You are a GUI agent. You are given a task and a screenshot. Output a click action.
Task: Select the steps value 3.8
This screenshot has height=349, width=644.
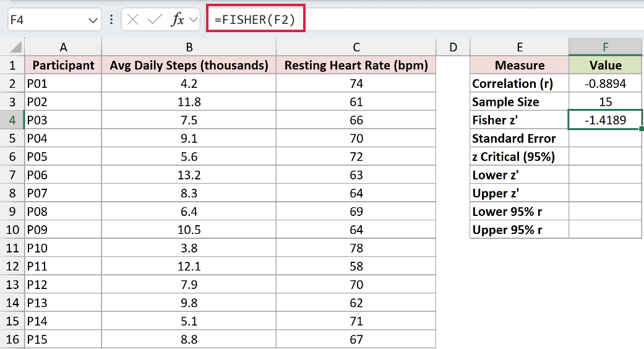click(x=189, y=248)
